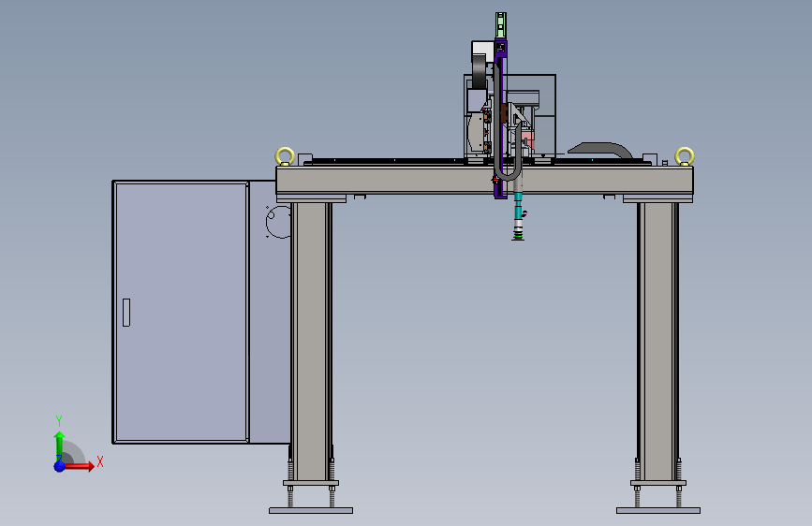Select the right floor base plate

coord(658,510)
